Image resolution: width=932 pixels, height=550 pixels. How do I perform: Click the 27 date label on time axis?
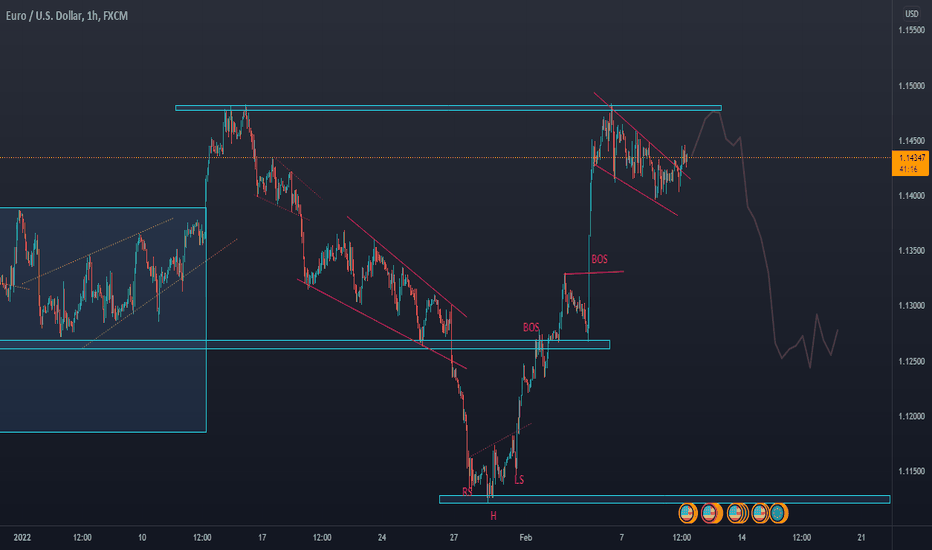[454, 538]
